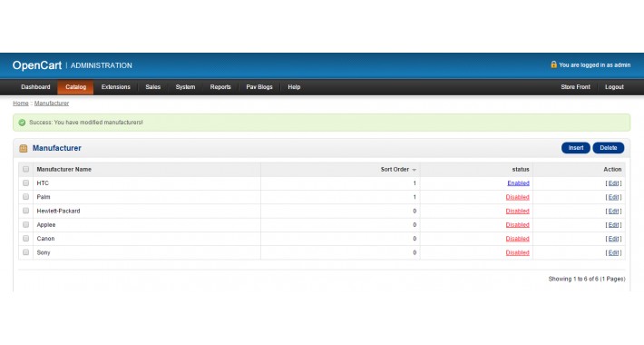Image resolution: width=644 pixels, height=345 pixels.
Task: Click Logout in the top bar
Action: pyautogui.click(x=614, y=87)
